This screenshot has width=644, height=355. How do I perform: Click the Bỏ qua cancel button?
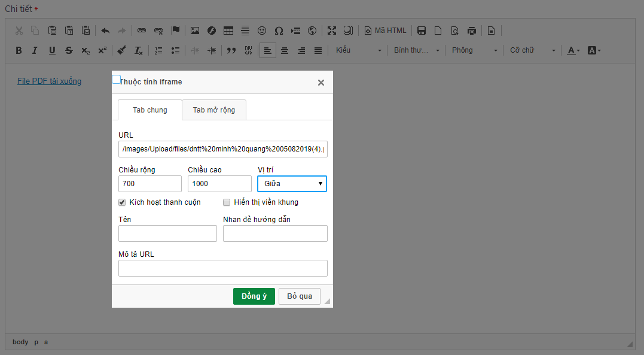(x=300, y=296)
